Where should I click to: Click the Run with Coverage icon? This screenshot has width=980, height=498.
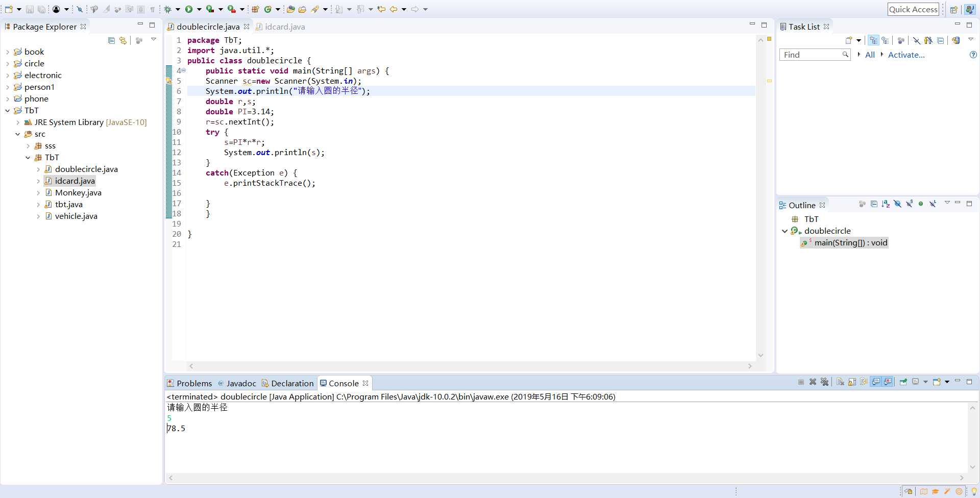tap(210, 9)
